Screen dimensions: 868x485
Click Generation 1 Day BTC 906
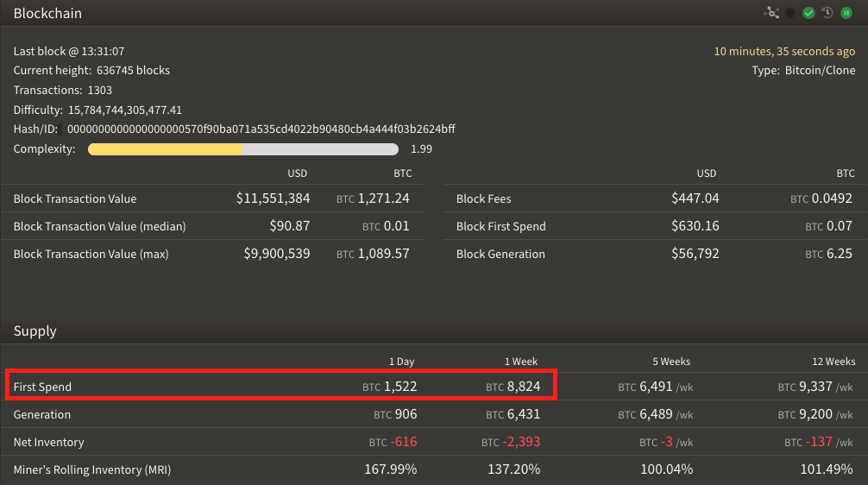395,414
